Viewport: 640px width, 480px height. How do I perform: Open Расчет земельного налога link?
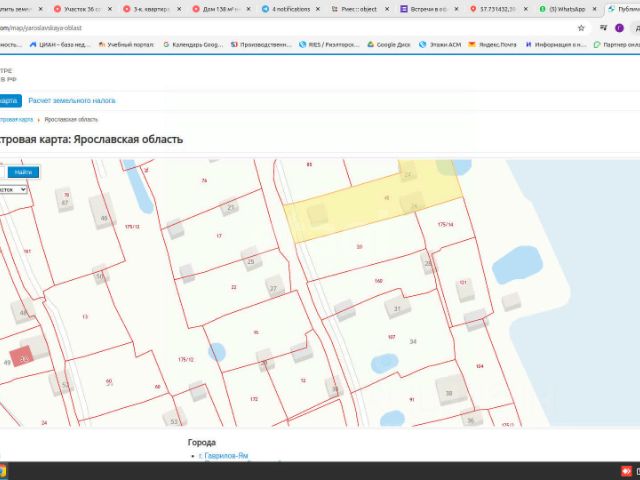tap(72, 100)
